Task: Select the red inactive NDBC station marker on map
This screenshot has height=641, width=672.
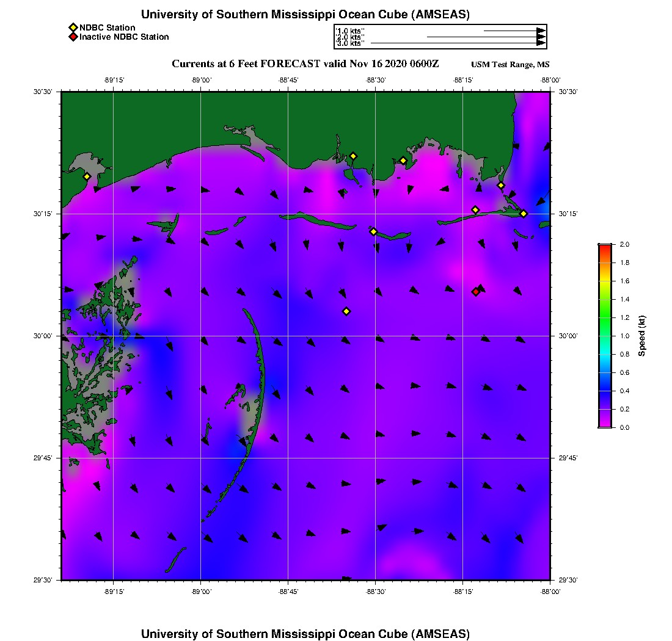Action: 475,292
